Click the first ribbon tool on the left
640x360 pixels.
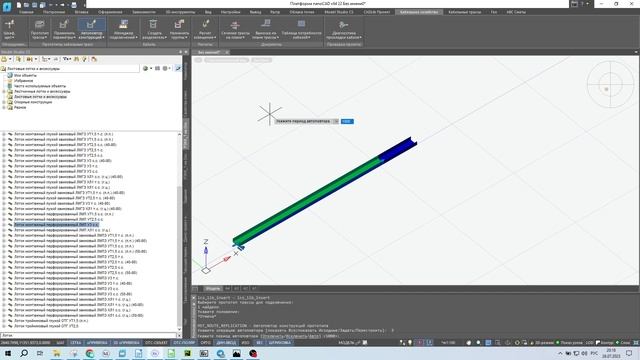[x=9, y=29]
